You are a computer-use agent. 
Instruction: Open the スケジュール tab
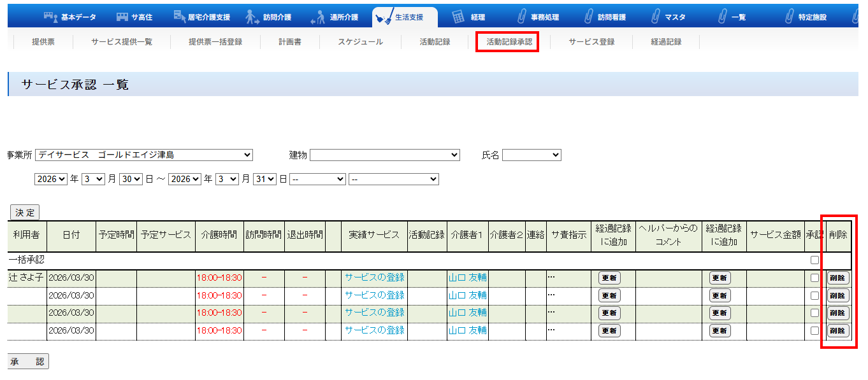click(x=360, y=42)
